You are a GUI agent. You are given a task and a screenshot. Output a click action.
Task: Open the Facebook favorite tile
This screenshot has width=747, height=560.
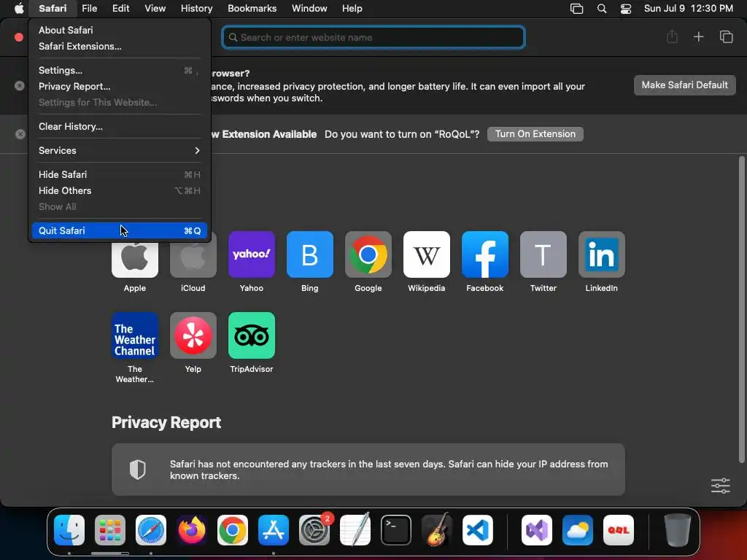click(x=485, y=254)
